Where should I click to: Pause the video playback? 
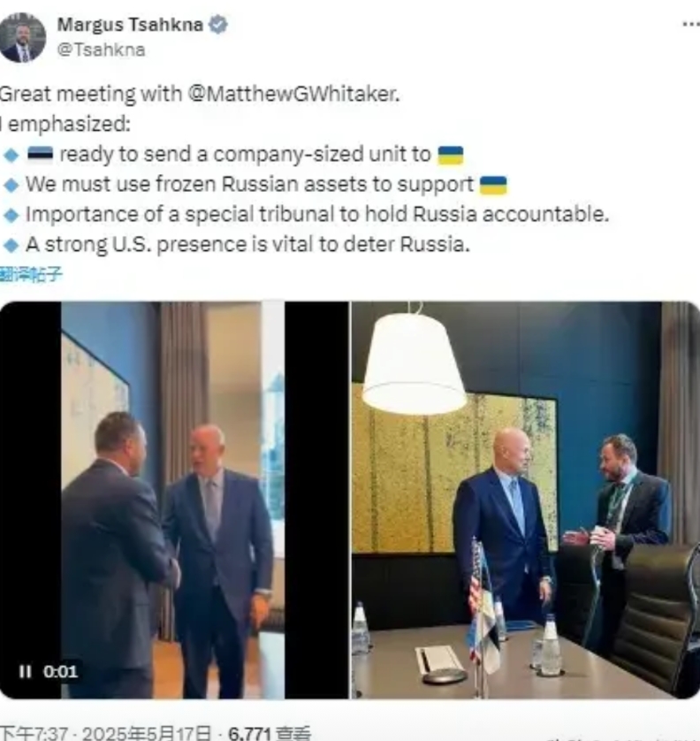[25, 671]
